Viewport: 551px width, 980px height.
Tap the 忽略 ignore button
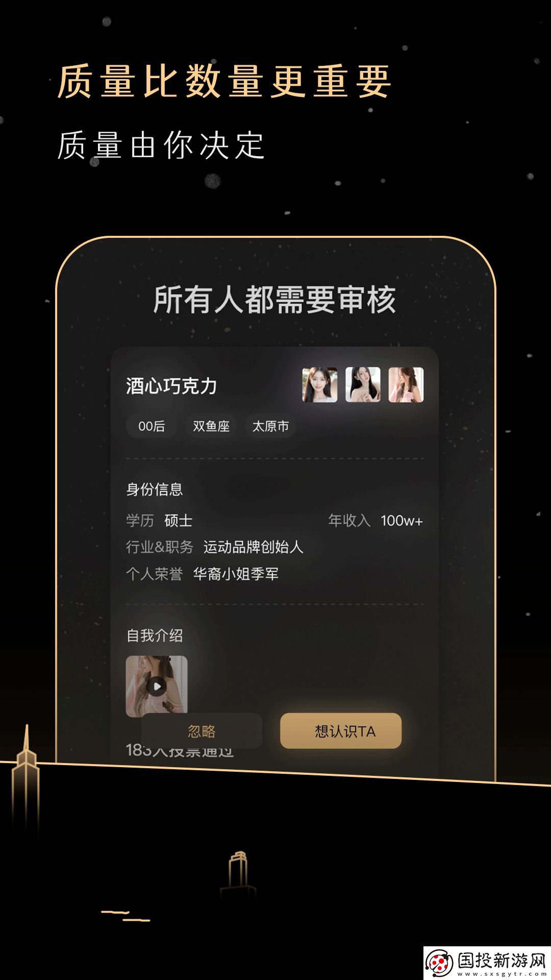pos(202,731)
